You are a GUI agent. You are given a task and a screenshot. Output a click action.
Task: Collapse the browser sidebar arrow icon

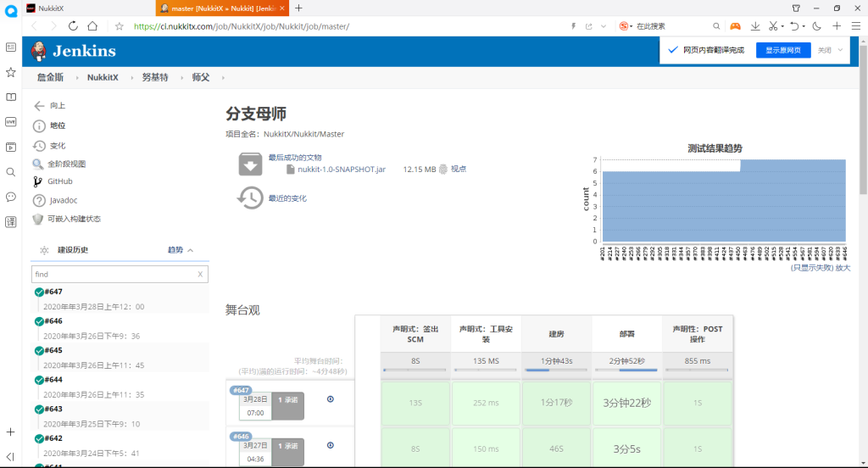click(10, 457)
